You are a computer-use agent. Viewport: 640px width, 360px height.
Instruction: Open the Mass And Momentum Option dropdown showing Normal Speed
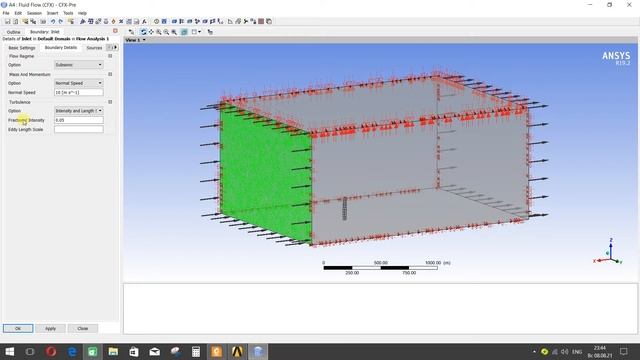79,83
